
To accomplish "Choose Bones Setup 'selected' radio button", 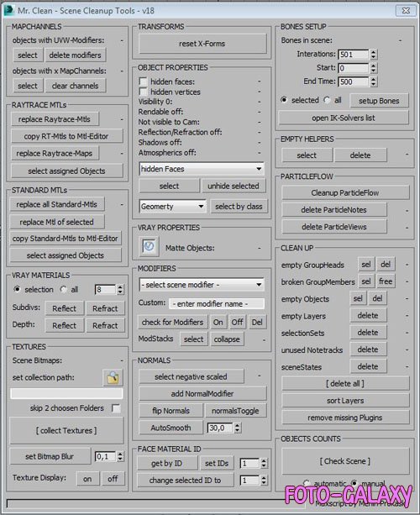I will pos(284,100).
